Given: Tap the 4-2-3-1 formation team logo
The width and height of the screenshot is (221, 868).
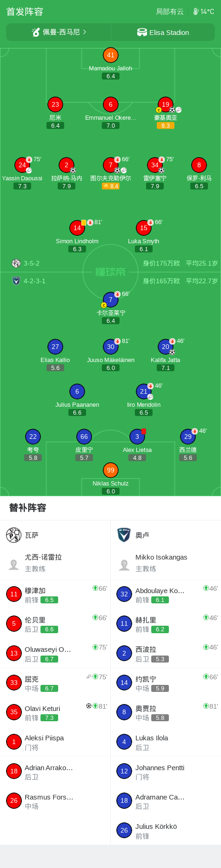Looking at the screenshot, I should (16, 281).
